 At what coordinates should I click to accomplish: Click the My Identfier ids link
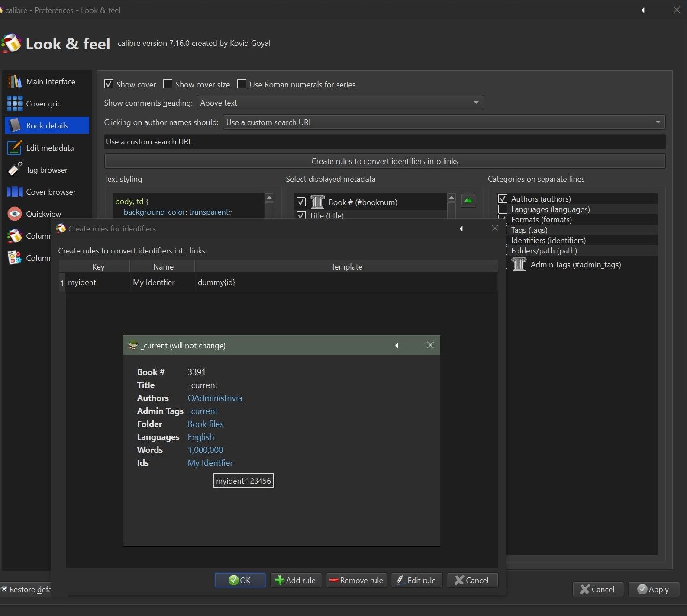pyautogui.click(x=210, y=463)
